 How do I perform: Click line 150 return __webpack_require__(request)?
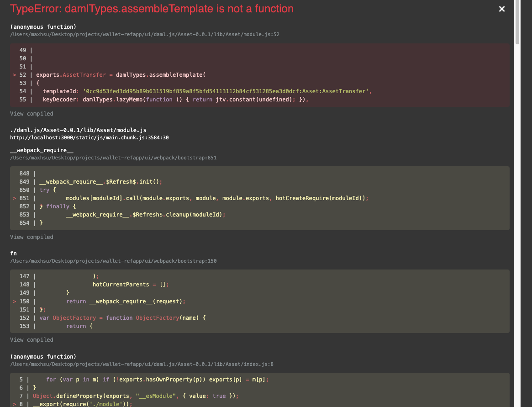click(126, 301)
